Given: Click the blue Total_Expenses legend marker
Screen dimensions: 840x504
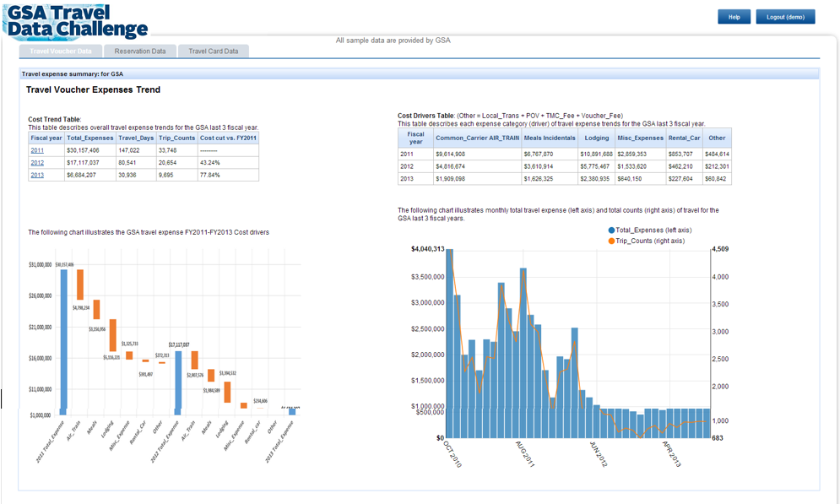Looking at the screenshot, I should click(x=611, y=230).
